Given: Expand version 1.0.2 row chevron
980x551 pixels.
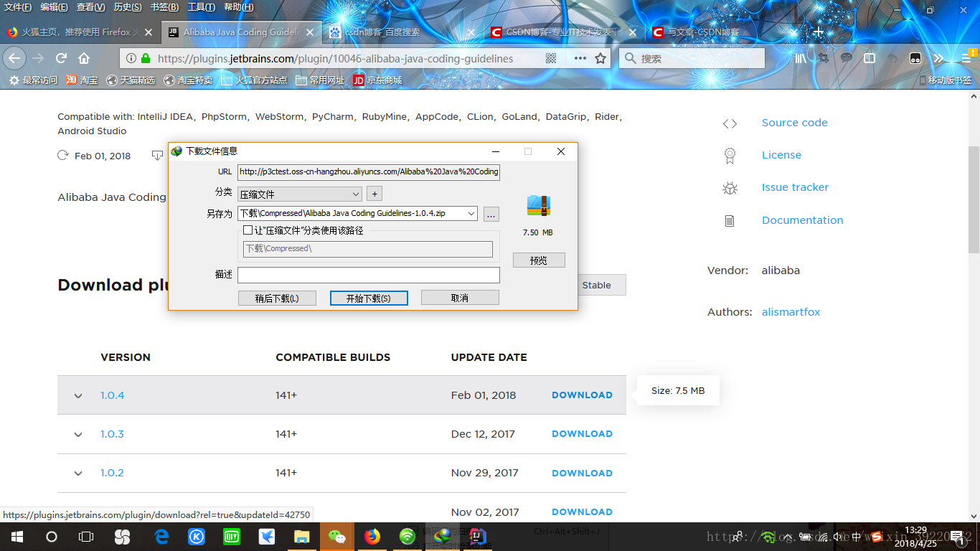Looking at the screenshot, I should [78, 473].
